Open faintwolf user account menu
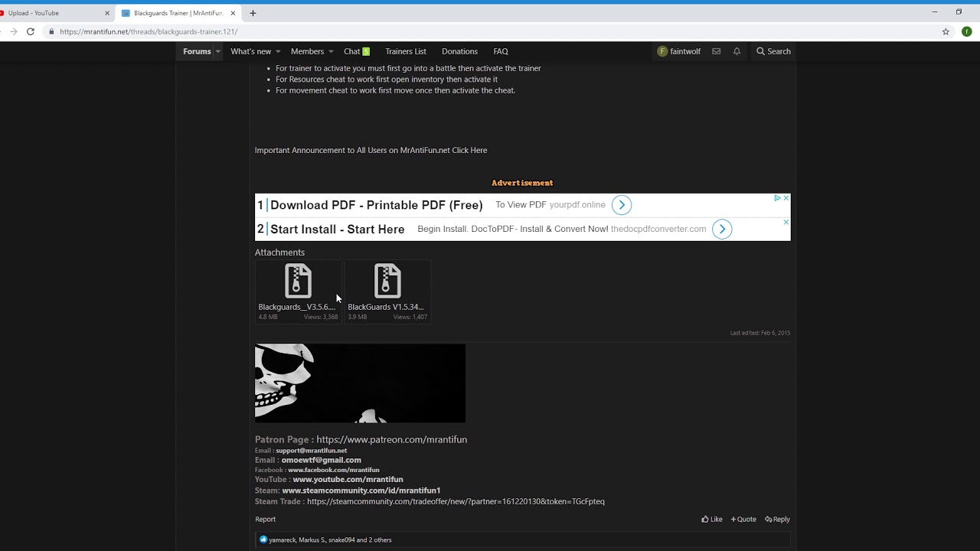The image size is (980, 551). click(679, 51)
